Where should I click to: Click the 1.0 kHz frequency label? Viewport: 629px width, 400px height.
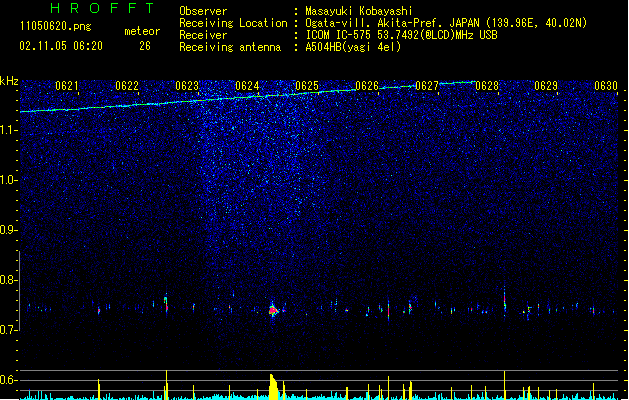click(x=9, y=180)
